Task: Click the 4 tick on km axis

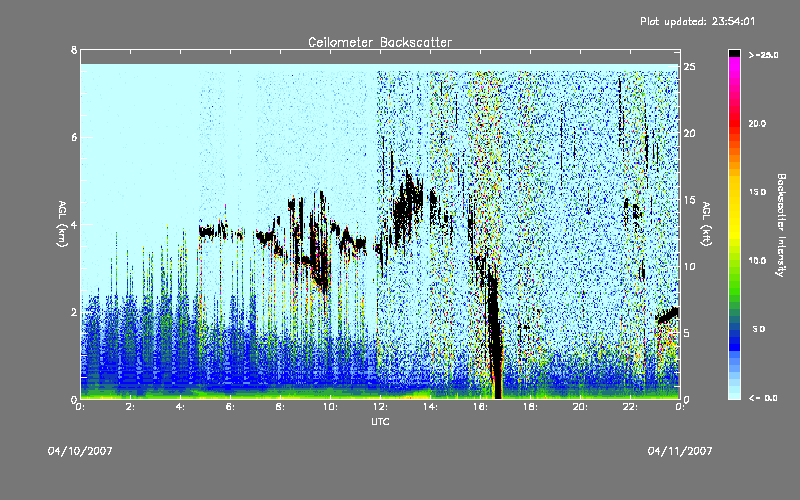Action: [74, 224]
